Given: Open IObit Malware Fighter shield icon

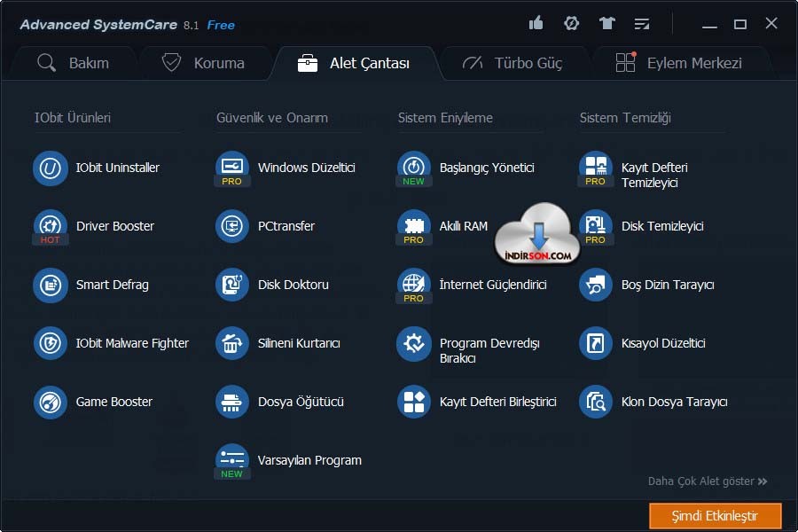Looking at the screenshot, I should [51, 344].
